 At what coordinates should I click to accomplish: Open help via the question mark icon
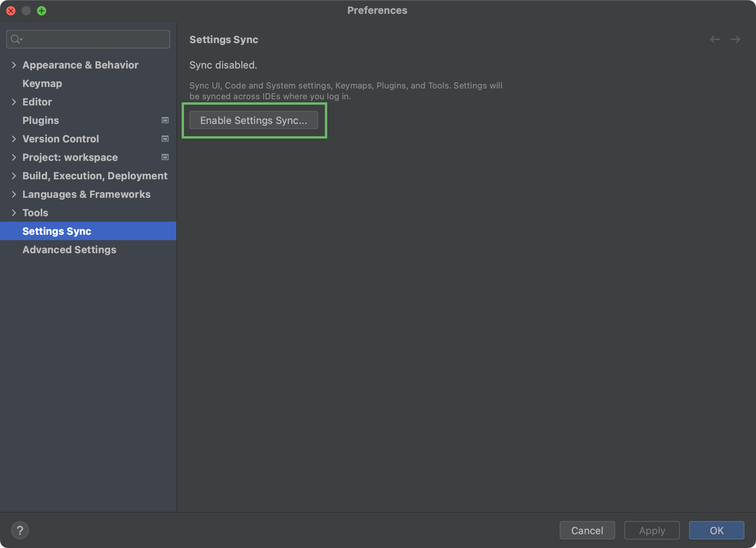20,530
